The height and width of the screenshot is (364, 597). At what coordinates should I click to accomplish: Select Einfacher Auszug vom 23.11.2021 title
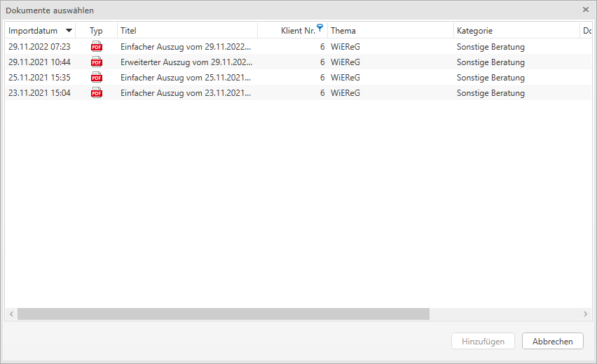[185, 93]
